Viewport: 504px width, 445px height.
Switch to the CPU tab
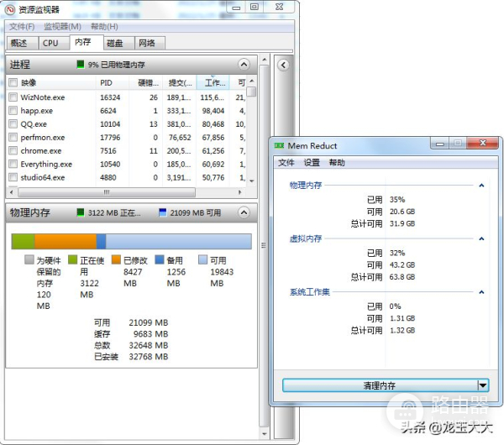pyautogui.click(x=50, y=43)
